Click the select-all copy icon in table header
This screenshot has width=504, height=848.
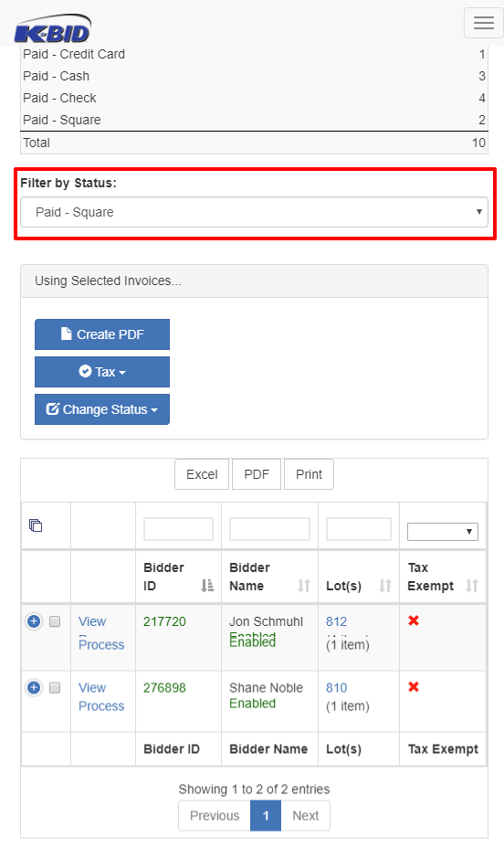(36, 525)
